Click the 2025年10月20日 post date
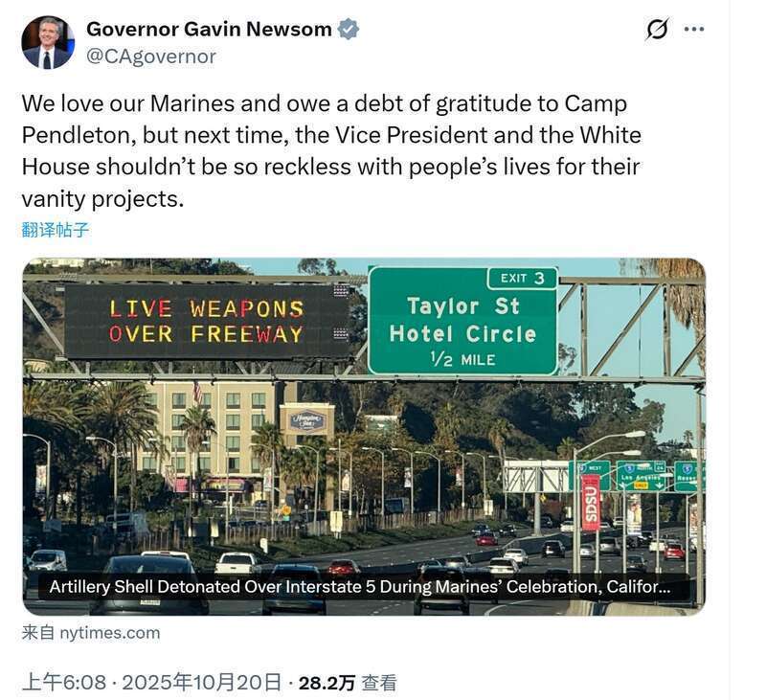The image size is (766, 700). coord(203,683)
